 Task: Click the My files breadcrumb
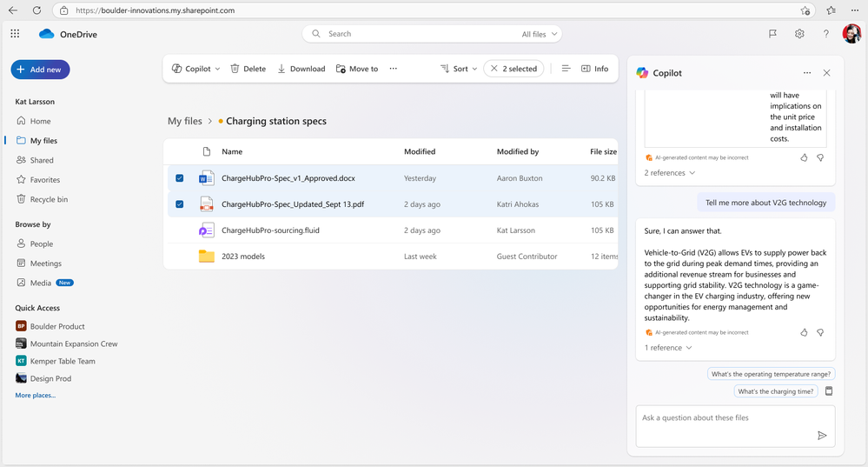(x=185, y=121)
